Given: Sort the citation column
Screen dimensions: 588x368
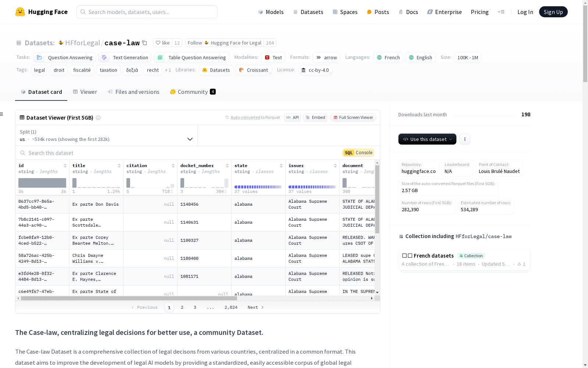Looking at the screenshot, I should [173, 166].
